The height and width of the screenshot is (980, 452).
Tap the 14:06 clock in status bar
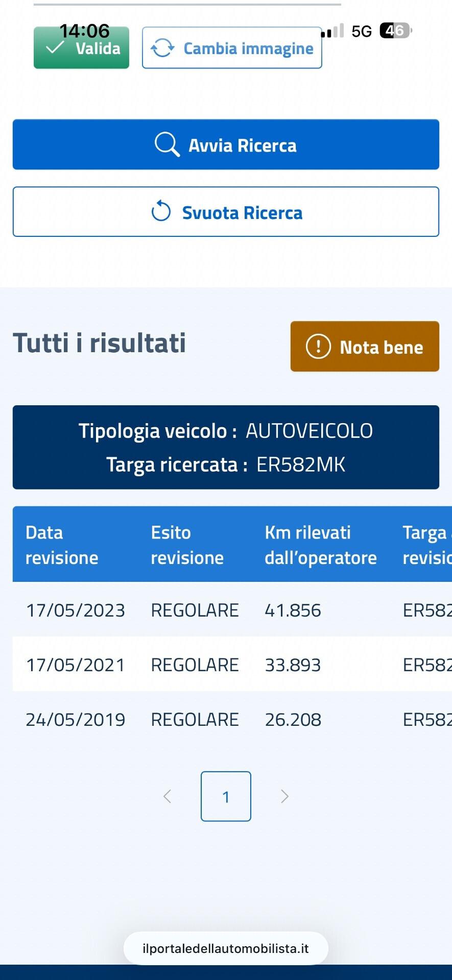(83, 31)
